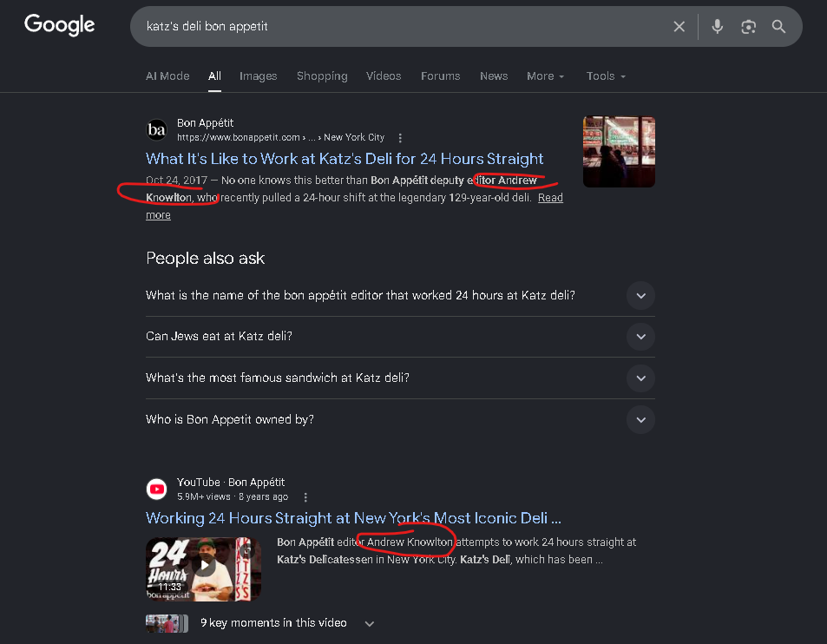Open the Forums tab

(x=440, y=76)
